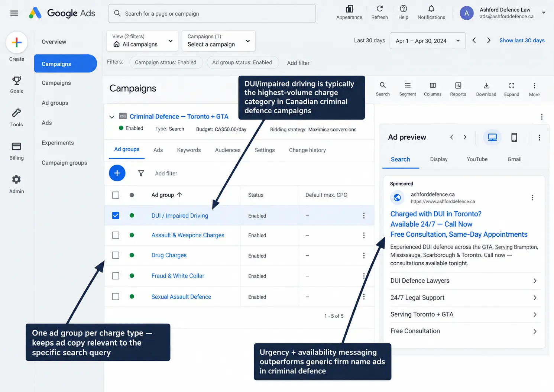The height and width of the screenshot is (392, 554).
Task: Open Overview in the left navigation
Action: 54,42
